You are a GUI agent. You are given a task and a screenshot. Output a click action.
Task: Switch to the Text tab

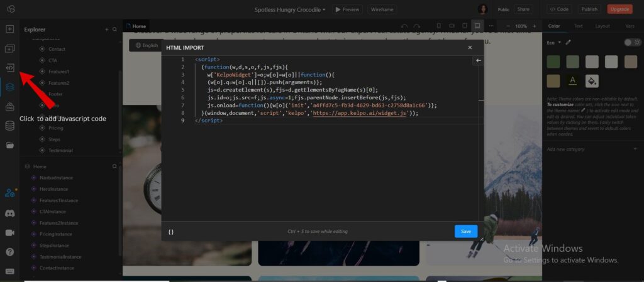(x=578, y=26)
